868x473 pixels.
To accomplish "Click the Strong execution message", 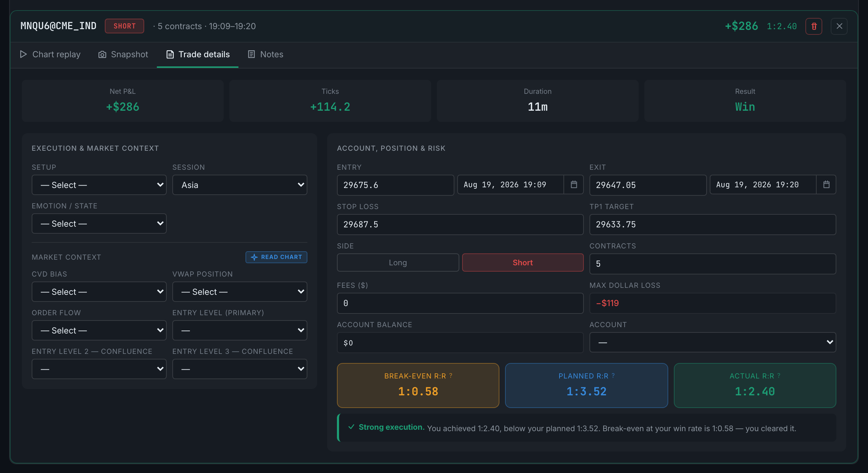I will click(x=587, y=428).
